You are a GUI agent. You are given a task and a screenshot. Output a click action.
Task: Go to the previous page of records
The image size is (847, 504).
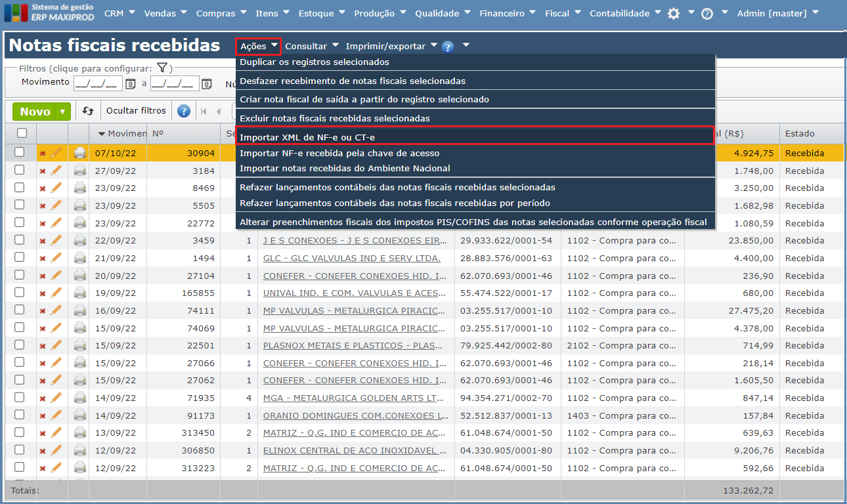pyautogui.click(x=219, y=112)
